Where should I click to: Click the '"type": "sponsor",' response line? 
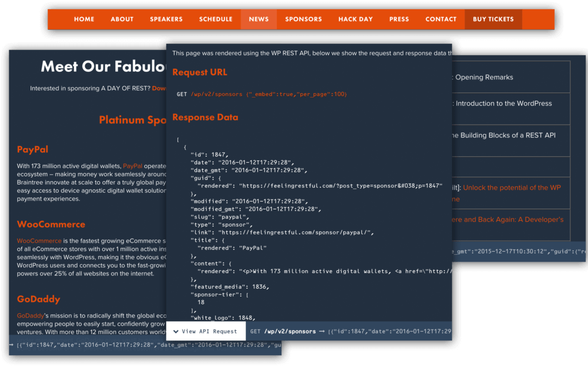click(222, 225)
